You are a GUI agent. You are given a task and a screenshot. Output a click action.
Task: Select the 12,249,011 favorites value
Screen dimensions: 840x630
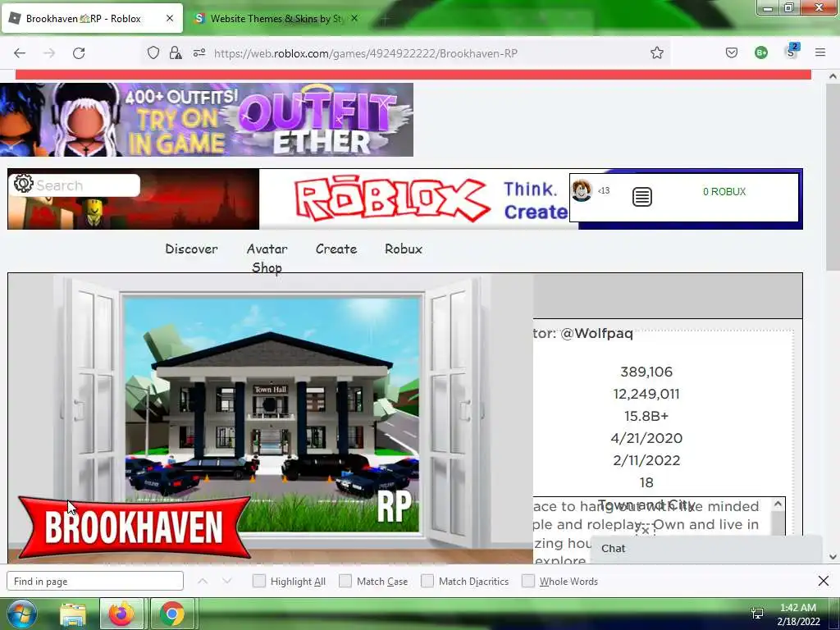click(x=646, y=395)
